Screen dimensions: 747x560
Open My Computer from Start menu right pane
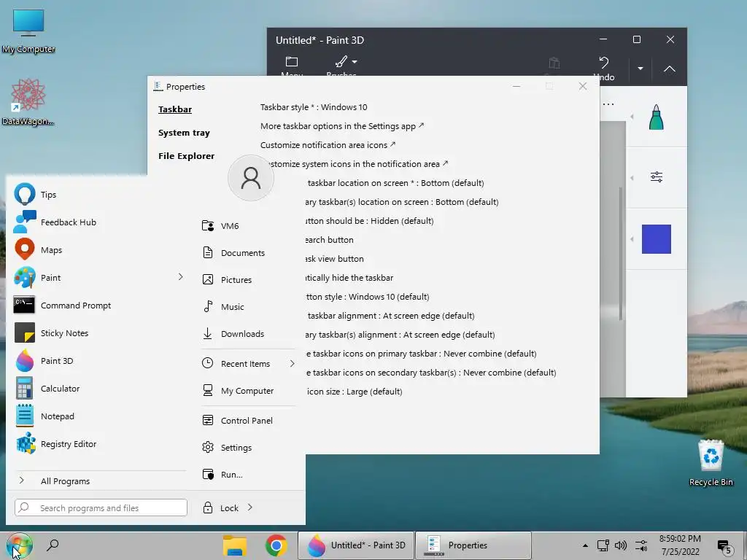pyautogui.click(x=248, y=391)
